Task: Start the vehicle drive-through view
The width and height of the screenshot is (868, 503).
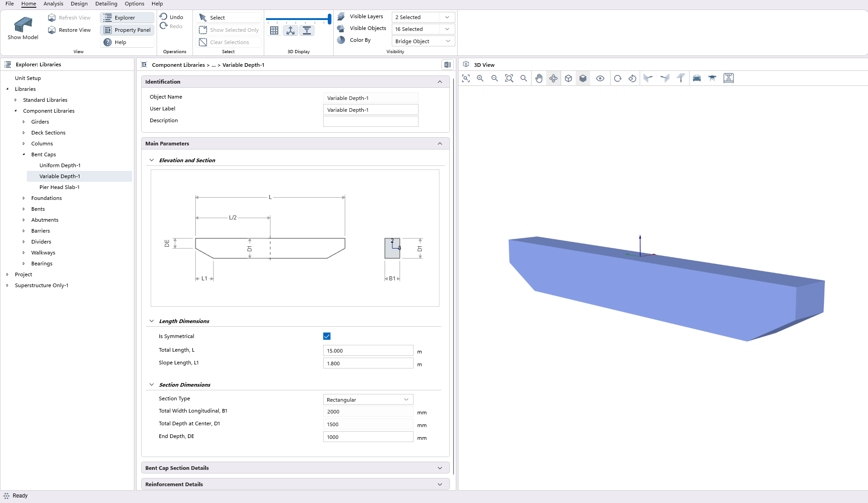Action: tap(696, 78)
